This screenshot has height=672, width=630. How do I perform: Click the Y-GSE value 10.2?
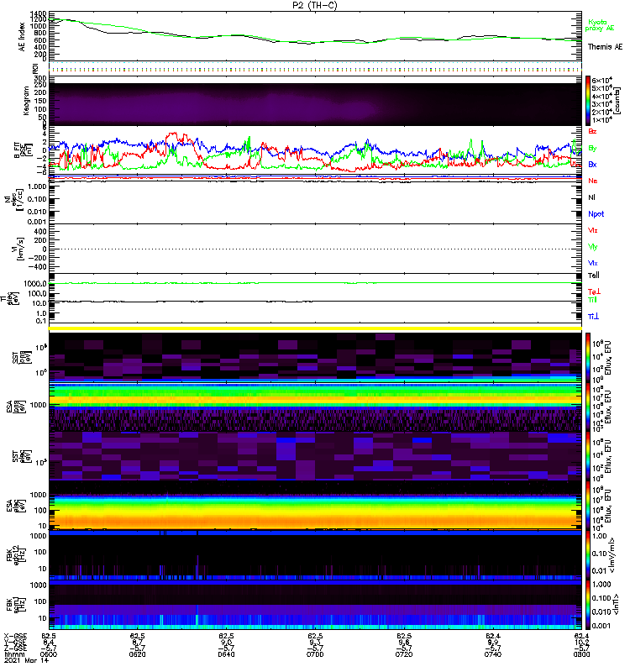point(582,642)
